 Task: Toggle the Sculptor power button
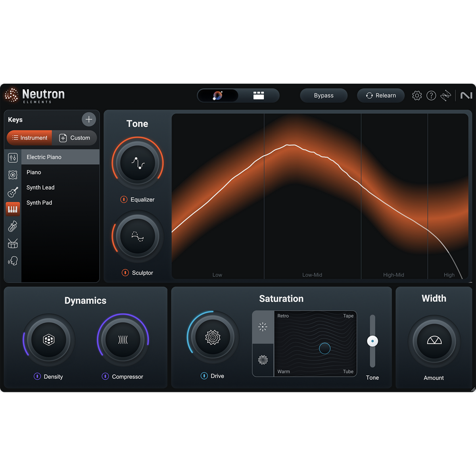pyautogui.click(x=125, y=273)
